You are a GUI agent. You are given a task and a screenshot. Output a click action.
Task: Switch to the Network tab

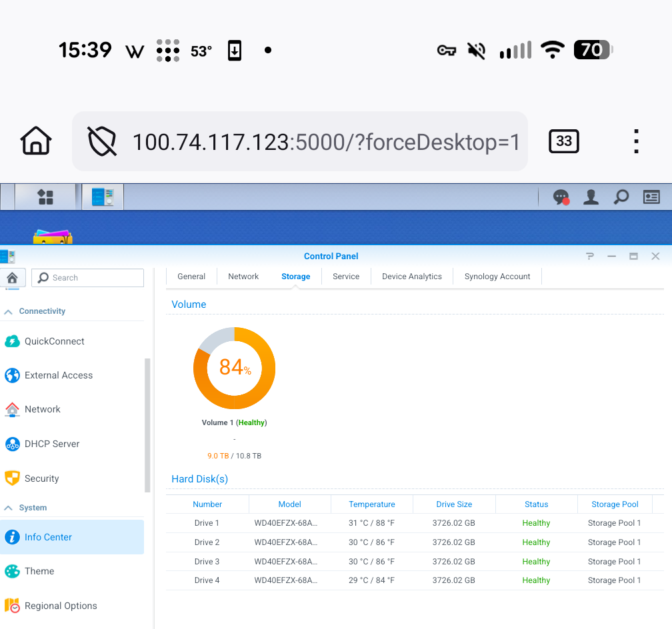pyautogui.click(x=243, y=277)
